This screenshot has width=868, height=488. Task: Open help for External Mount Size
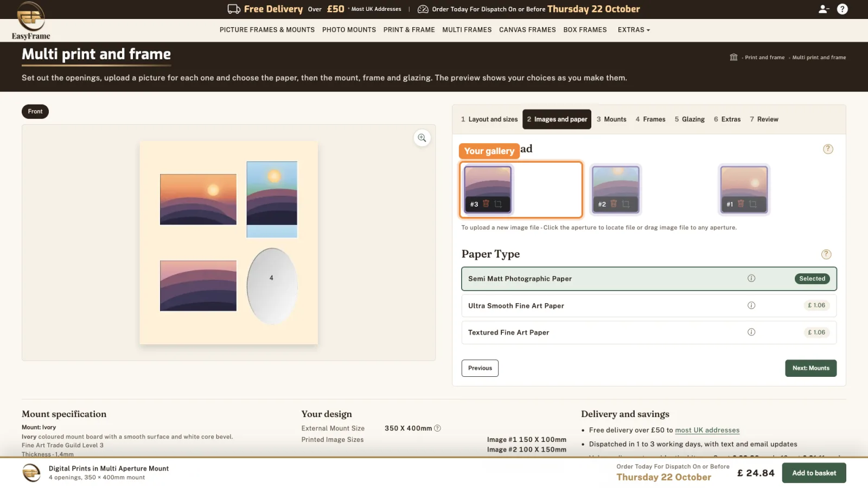(x=438, y=428)
